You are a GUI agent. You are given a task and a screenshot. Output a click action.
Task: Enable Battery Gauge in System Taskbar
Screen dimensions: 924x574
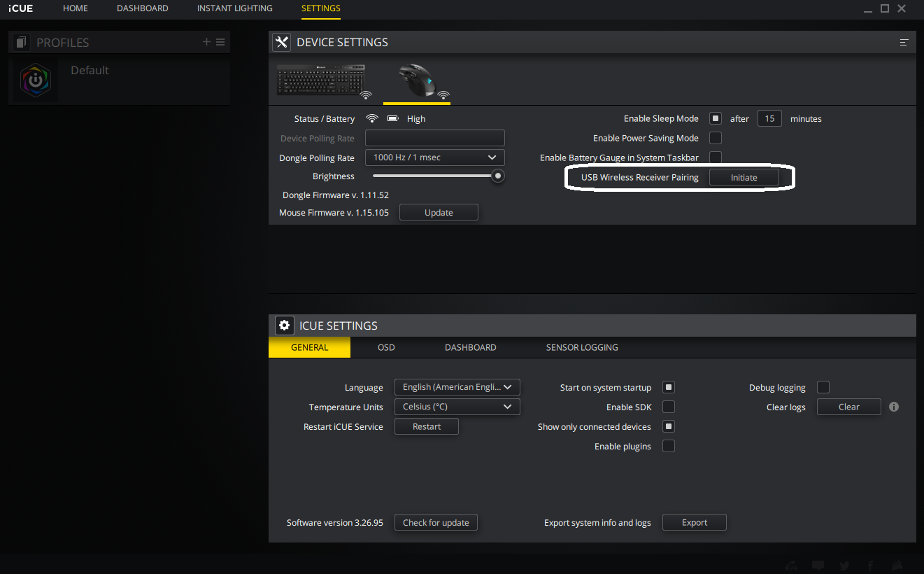(716, 157)
